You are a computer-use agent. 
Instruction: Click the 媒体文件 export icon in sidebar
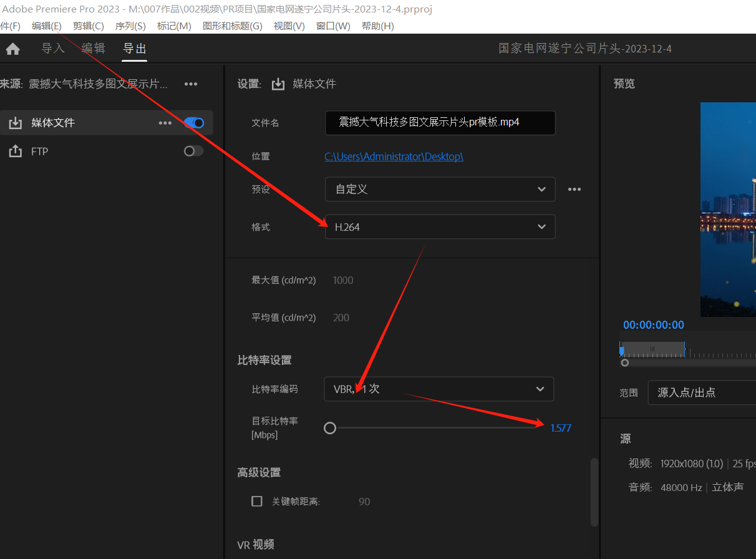click(15, 123)
